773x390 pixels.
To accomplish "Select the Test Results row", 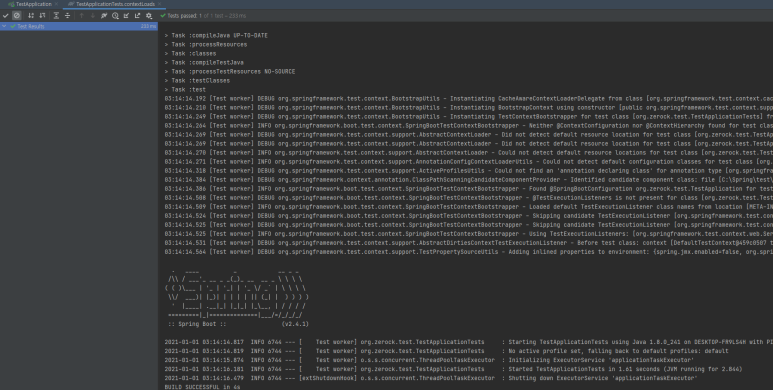I will point(79,26).
